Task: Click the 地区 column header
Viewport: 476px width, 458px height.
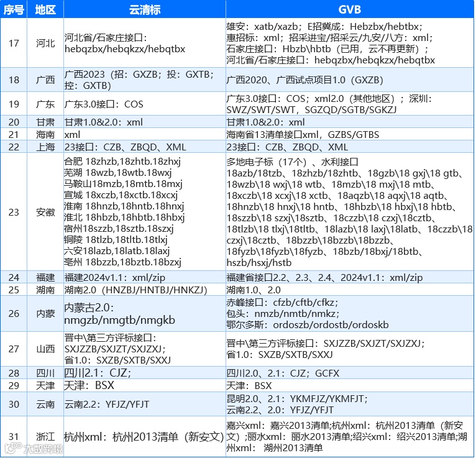Action: tap(45, 9)
